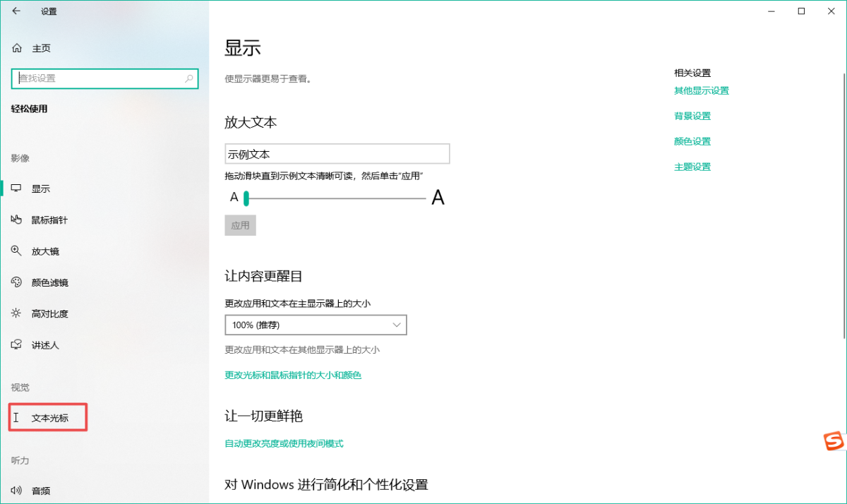This screenshot has width=847, height=504.
Task: Click the palette icon beside 颜色滤镜
Action: pyautogui.click(x=17, y=282)
